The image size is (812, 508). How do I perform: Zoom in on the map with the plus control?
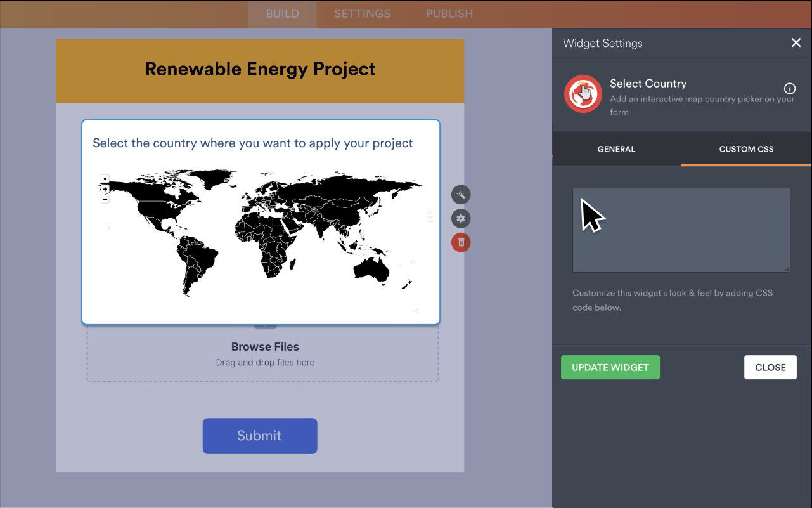click(x=105, y=188)
